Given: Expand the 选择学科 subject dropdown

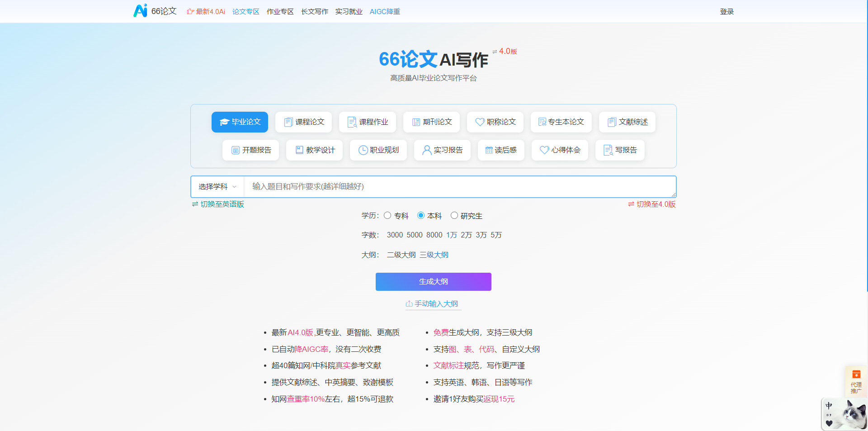Looking at the screenshot, I should click(x=217, y=187).
